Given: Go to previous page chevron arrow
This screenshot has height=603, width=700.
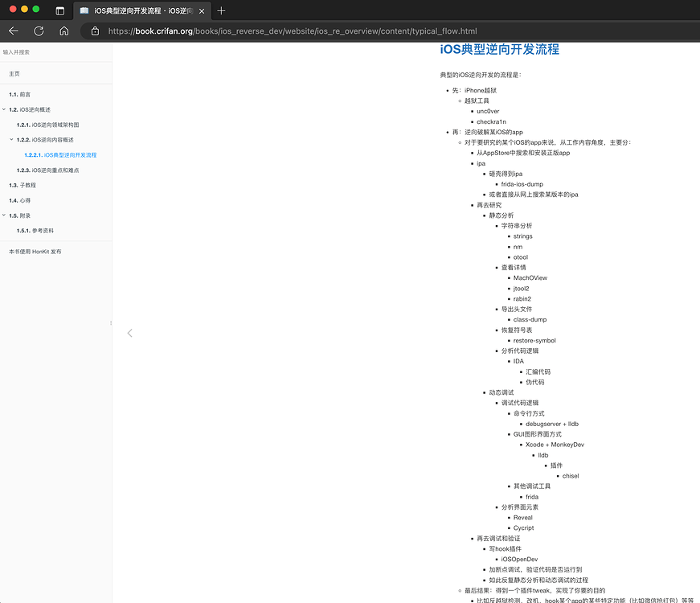Looking at the screenshot, I should coord(130,333).
